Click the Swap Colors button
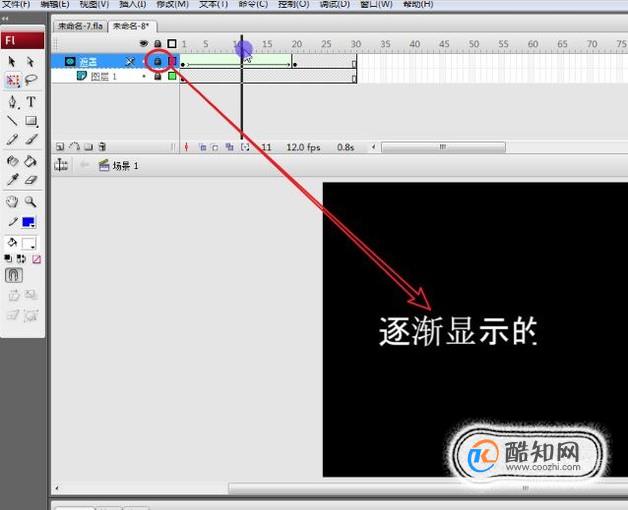Image resolution: width=628 pixels, height=510 pixels. pos(21,259)
